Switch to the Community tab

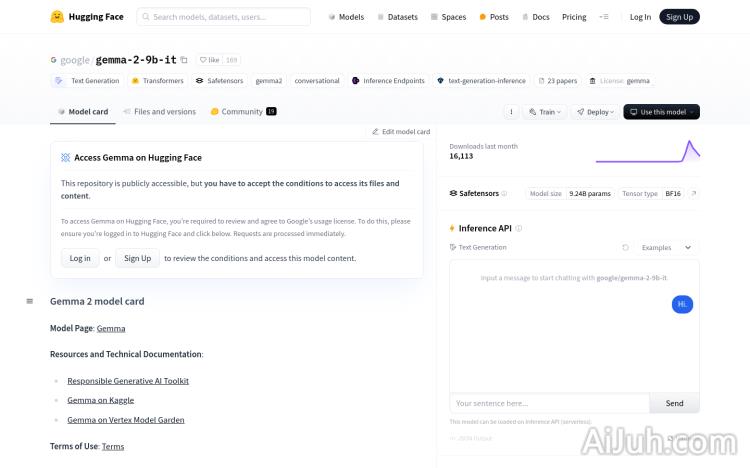pyautogui.click(x=242, y=112)
